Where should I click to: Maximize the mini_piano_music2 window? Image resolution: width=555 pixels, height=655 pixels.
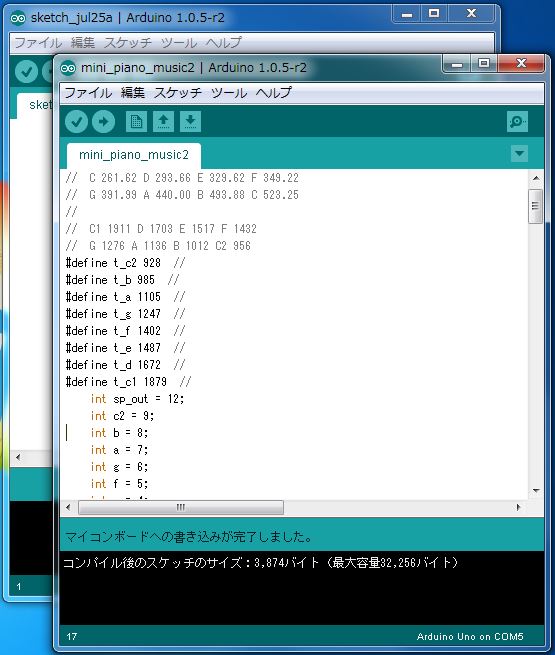[484, 64]
